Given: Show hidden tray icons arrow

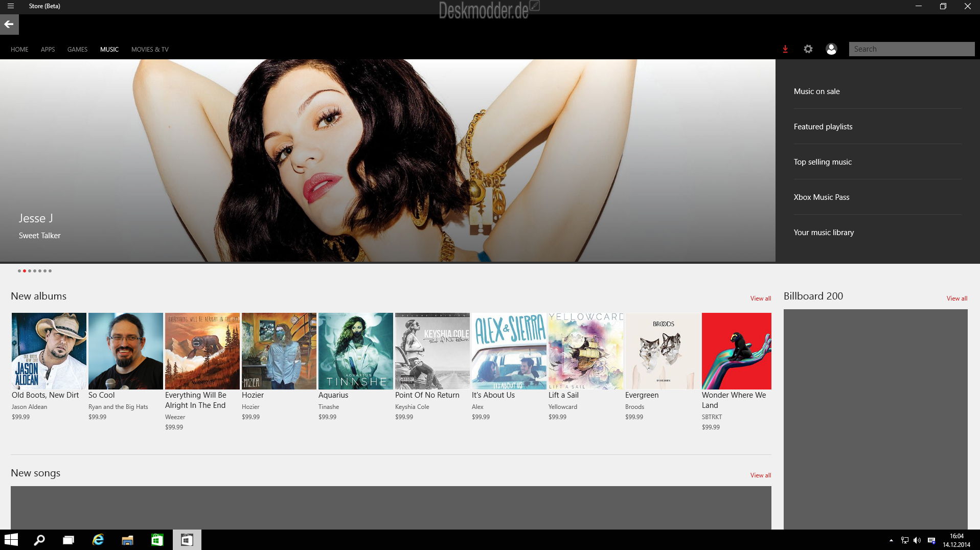Looking at the screenshot, I should 891,540.
